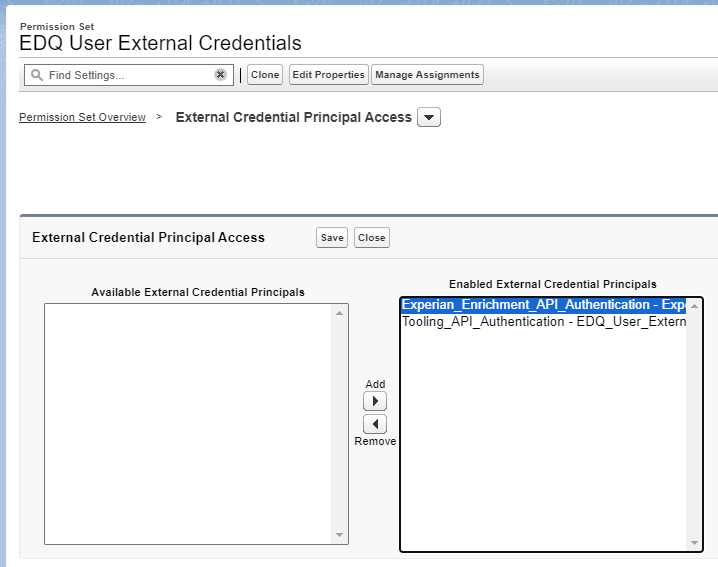Click the Add right-arrow button
Viewport: 718px width, 567px height.
[x=375, y=401]
